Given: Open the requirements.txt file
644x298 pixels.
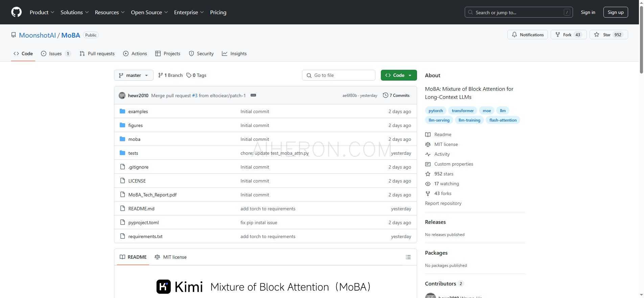Looking at the screenshot, I should click(145, 236).
